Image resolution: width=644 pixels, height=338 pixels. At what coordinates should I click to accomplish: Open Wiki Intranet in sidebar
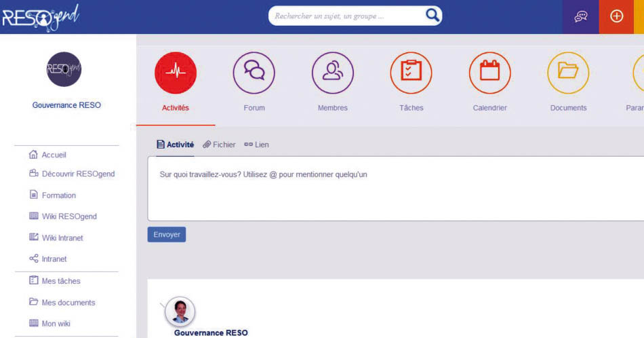click(x=56, y=238)
